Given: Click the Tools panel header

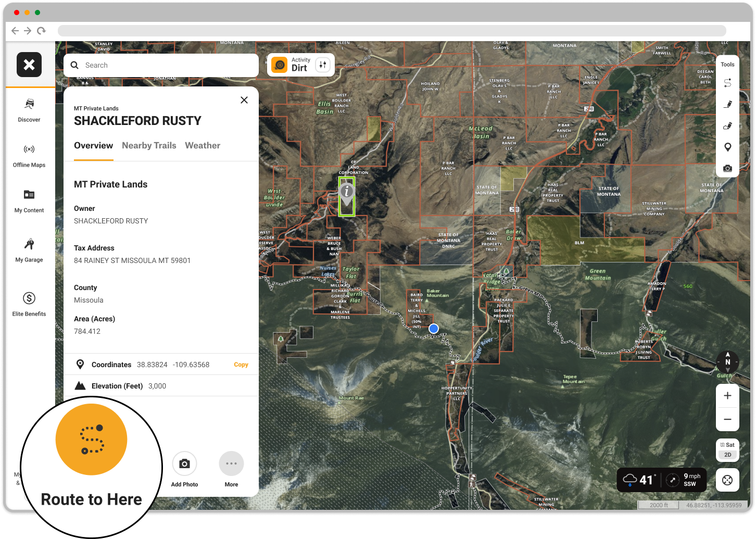Looking at the screenshot, I should point(727,65).
